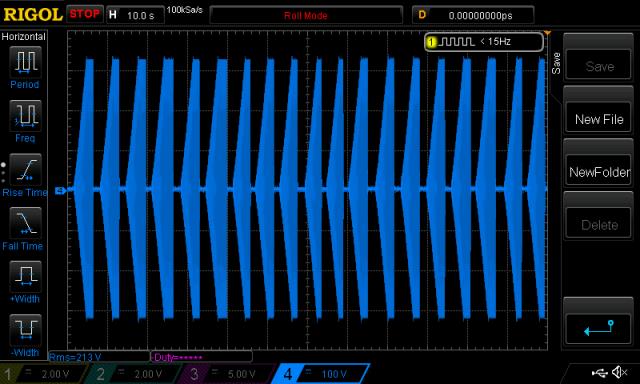
Task: Select the Freq measurement icon
Action: 25,115
